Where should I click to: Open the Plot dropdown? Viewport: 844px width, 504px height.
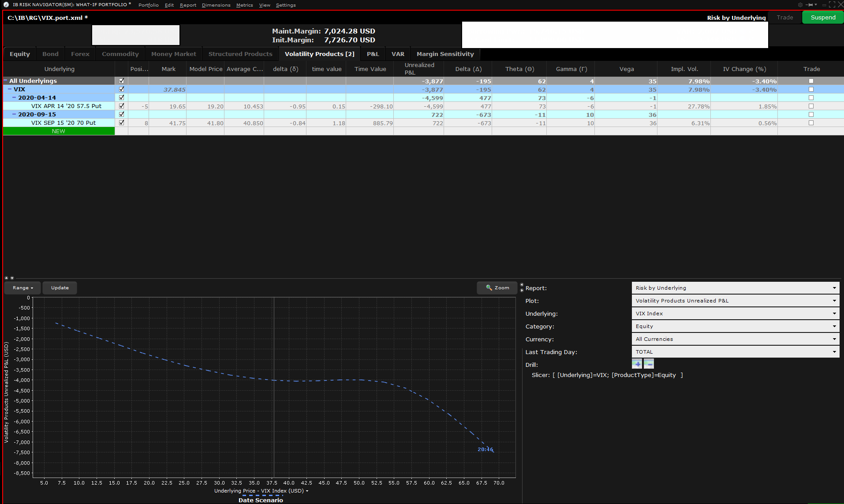pyautogui.click(x=735, y=301)
